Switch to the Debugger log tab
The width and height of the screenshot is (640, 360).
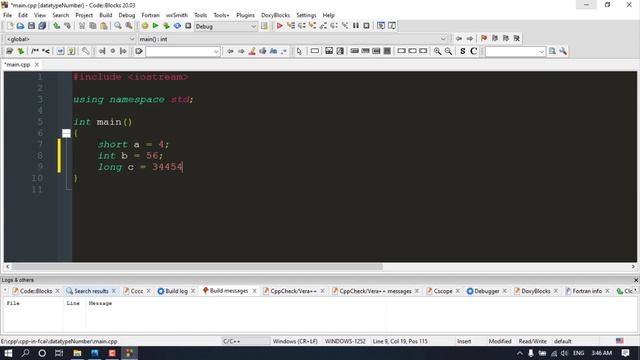click(x=486, y=291)
